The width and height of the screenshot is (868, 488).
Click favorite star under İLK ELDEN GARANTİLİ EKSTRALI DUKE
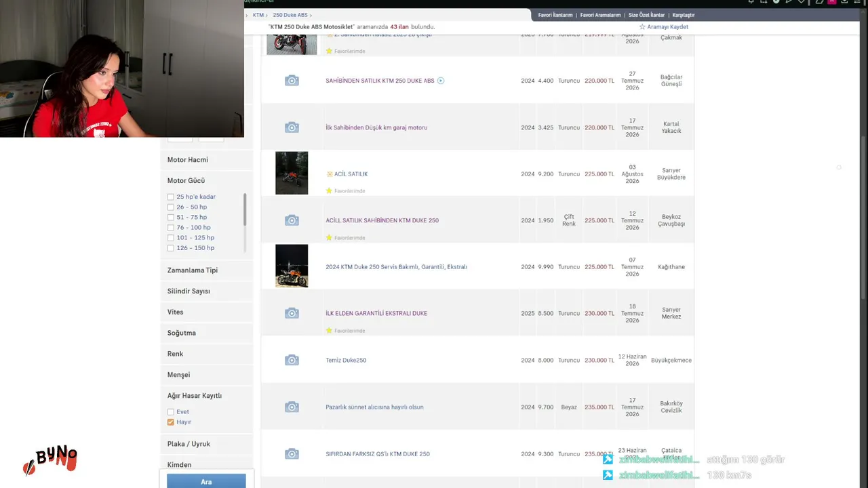[329, 331]
